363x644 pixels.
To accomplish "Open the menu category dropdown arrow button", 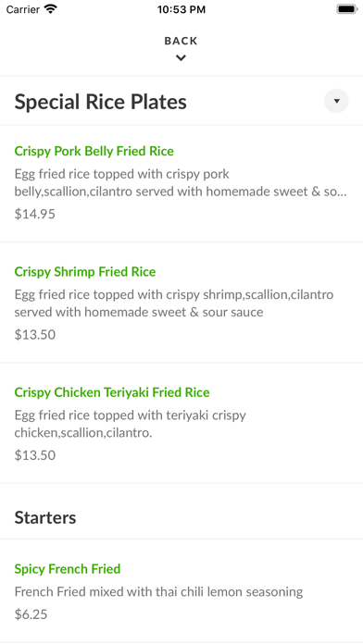I will [x=336, y=101].
